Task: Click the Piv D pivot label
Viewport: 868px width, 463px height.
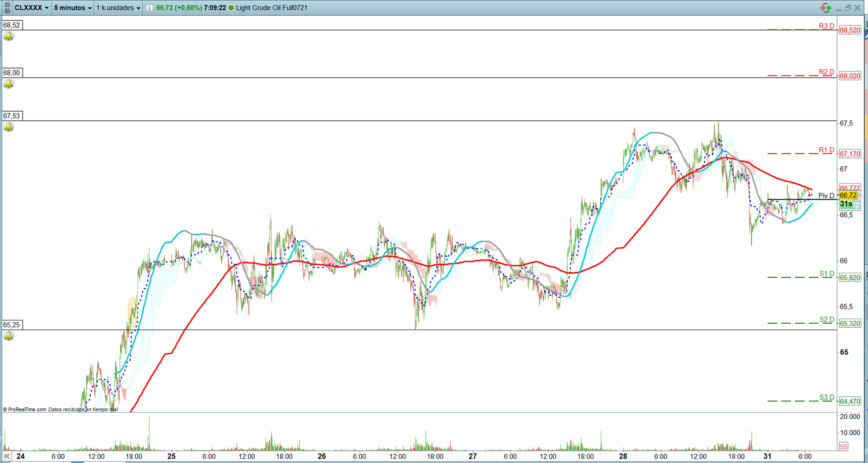Action: point(825,196)
